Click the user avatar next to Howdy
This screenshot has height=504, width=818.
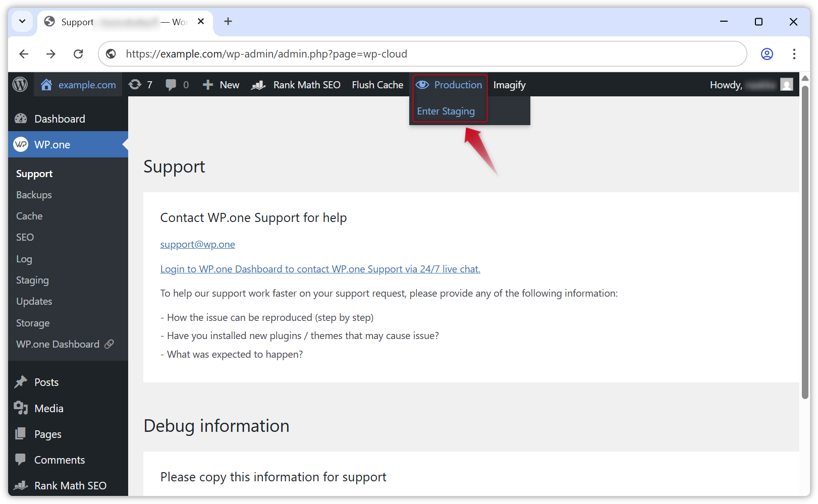(x=786, y=84)
